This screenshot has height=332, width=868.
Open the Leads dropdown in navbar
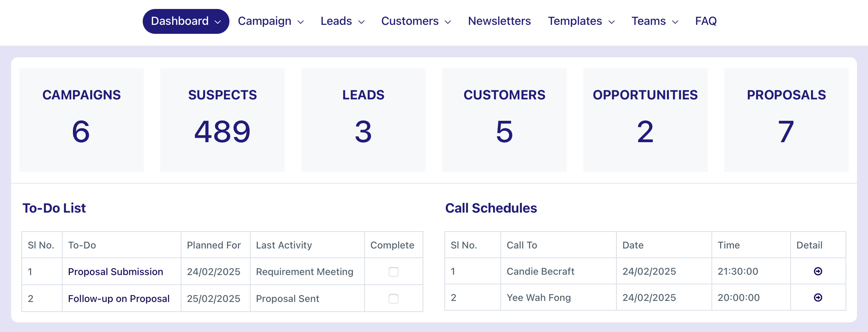(342, 21)
